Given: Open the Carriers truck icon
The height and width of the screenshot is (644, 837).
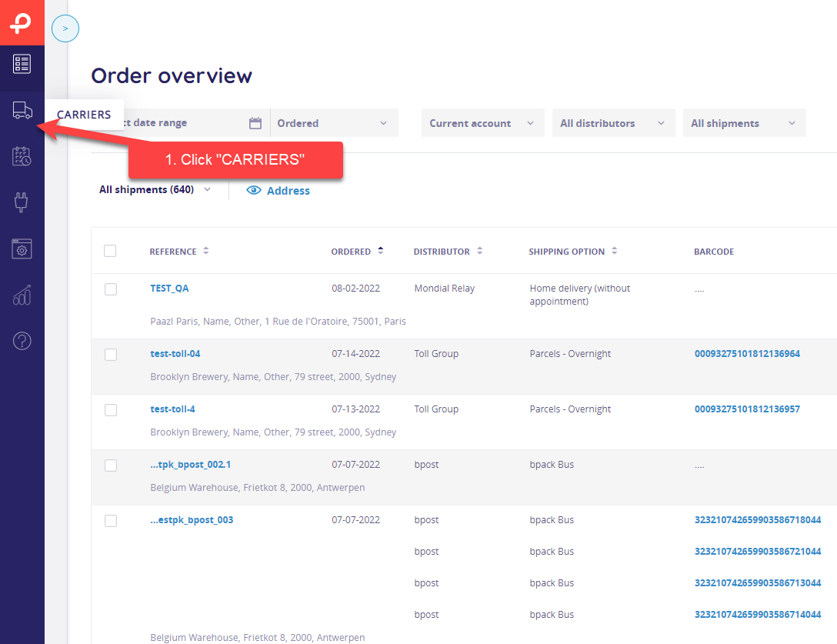Looking at the screenshot, I should [x=22, y=111].
